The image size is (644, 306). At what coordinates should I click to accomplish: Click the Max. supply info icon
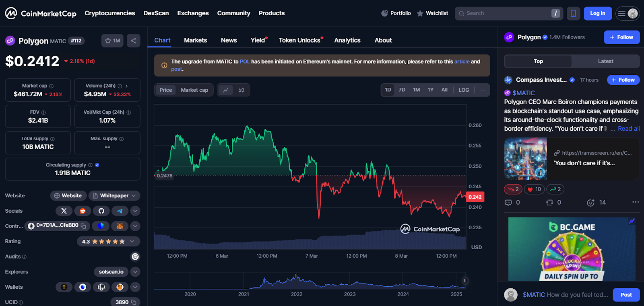[x=122, y=139]
